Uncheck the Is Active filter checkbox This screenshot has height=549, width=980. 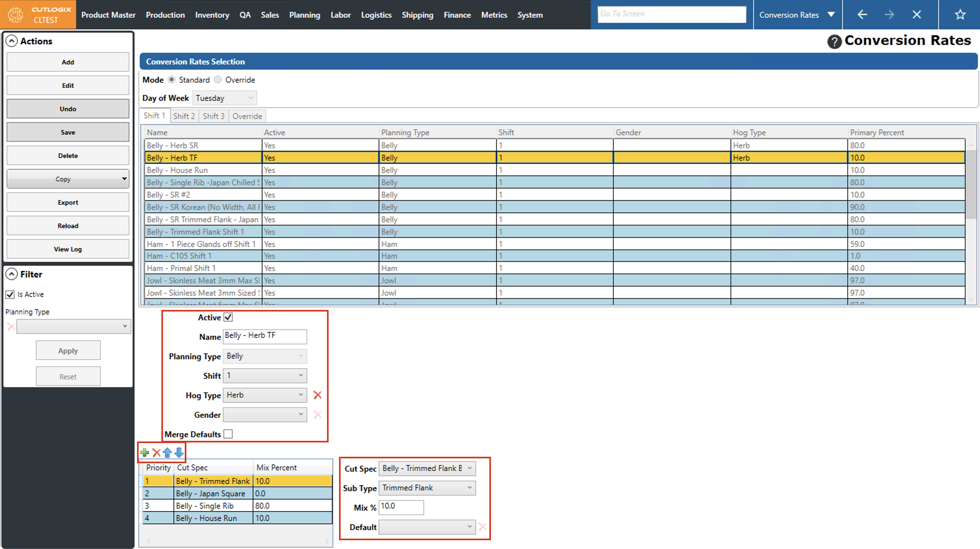pos(10,294)
